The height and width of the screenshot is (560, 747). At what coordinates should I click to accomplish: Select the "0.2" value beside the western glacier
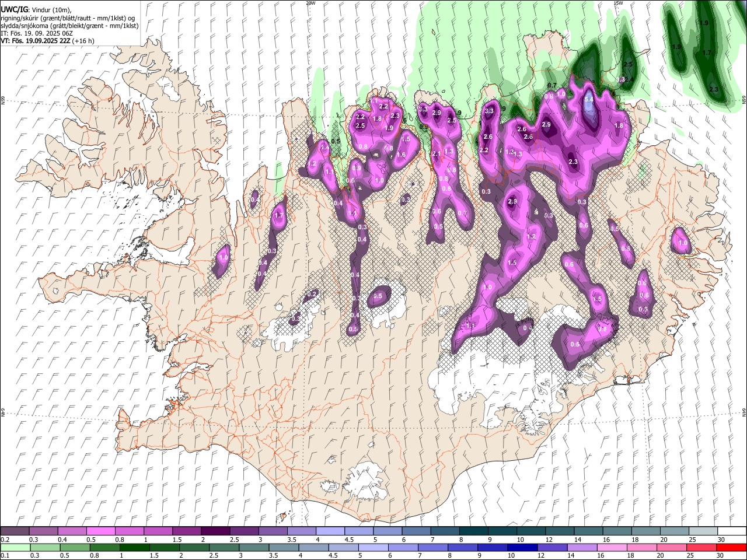(x=312, y=294)
